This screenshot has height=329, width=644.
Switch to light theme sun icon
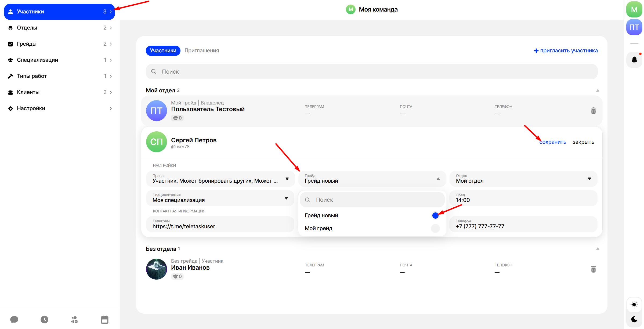[x=634, y=305]
